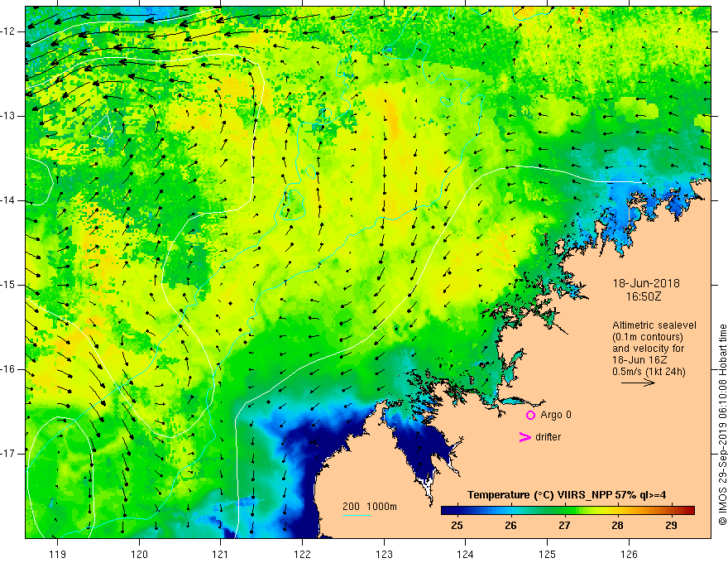
Task: Click the 'Argo 0' legend label
Action: (x=556, y=415)
